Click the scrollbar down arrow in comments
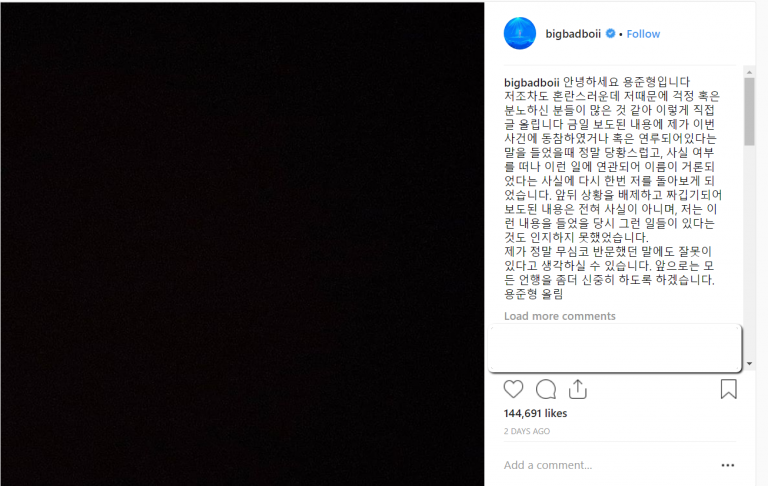The height and width of the screenshot is (486, 768). (749, 364)
